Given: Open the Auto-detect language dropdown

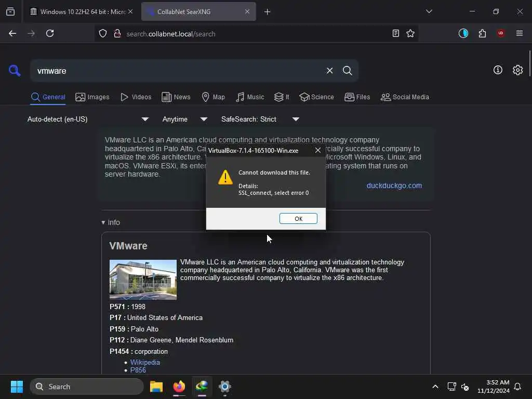Looking at the screenshot, I should [x=88, y=119].
